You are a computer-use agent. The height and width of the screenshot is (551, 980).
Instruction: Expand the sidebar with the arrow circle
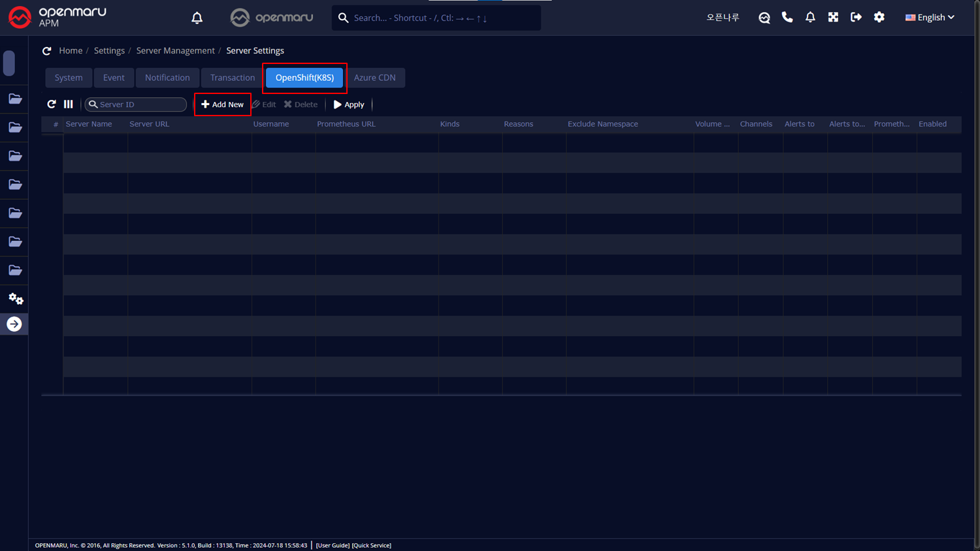tap(14, 324)
